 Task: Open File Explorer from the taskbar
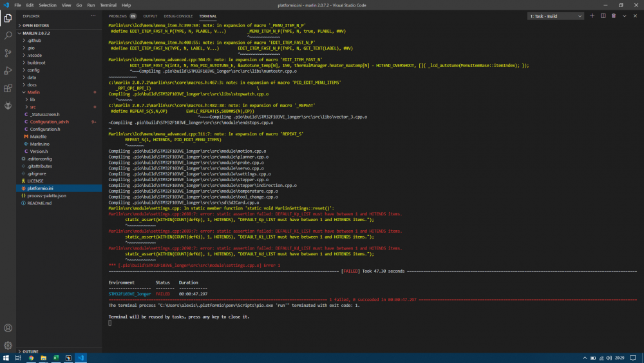[43, 358]
